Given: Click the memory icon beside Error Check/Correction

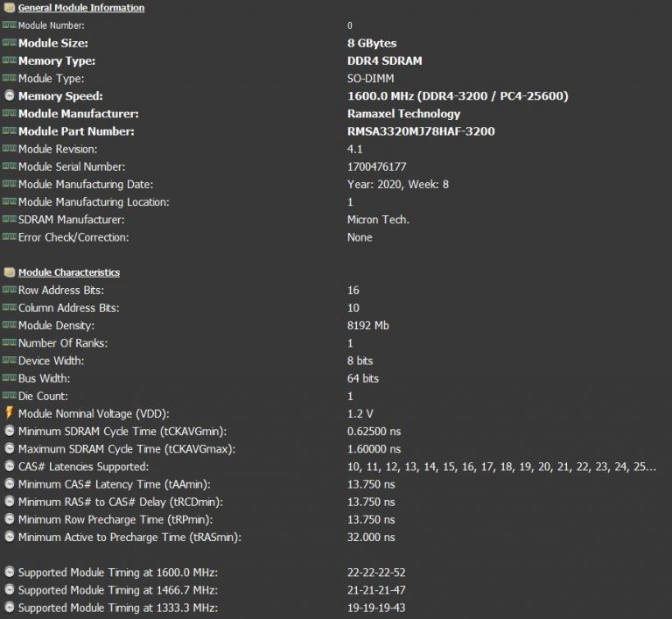Looking at the screenshot, I should click(9, 237).
